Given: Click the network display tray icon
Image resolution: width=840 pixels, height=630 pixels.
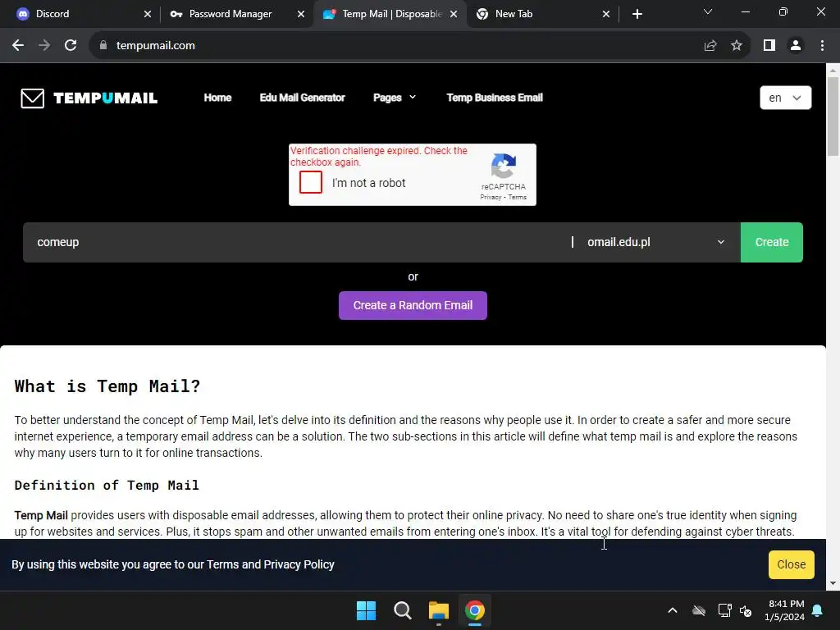Looking at the screenshot, I should [724, 610].
